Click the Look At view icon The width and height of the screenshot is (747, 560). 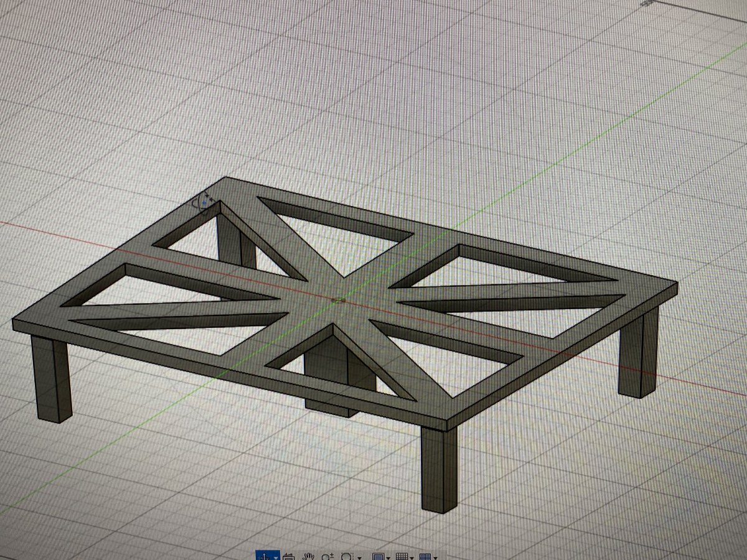pyautogui.click(x=288, y=556)
